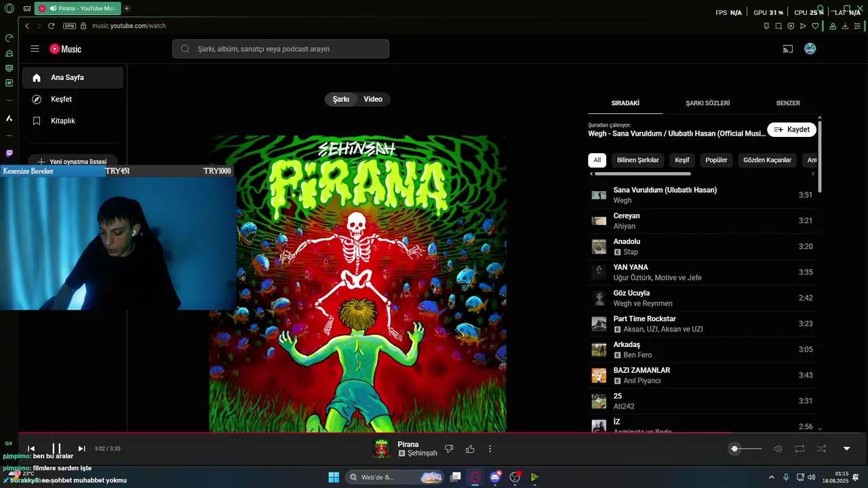Click the YouTube Music logo
Image resolution: width=868 pixels, height=488 pixels.
(65, 49)
